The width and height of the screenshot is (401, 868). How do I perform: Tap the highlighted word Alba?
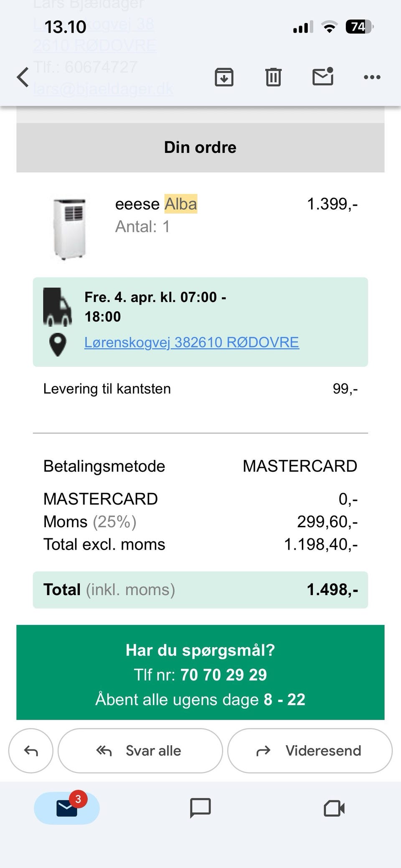pos(180,204)
